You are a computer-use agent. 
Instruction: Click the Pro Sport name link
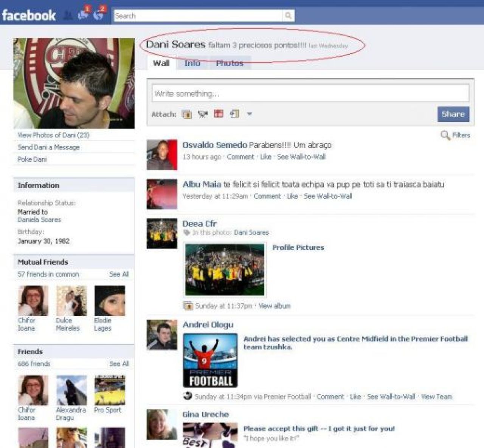click(107, 410)
